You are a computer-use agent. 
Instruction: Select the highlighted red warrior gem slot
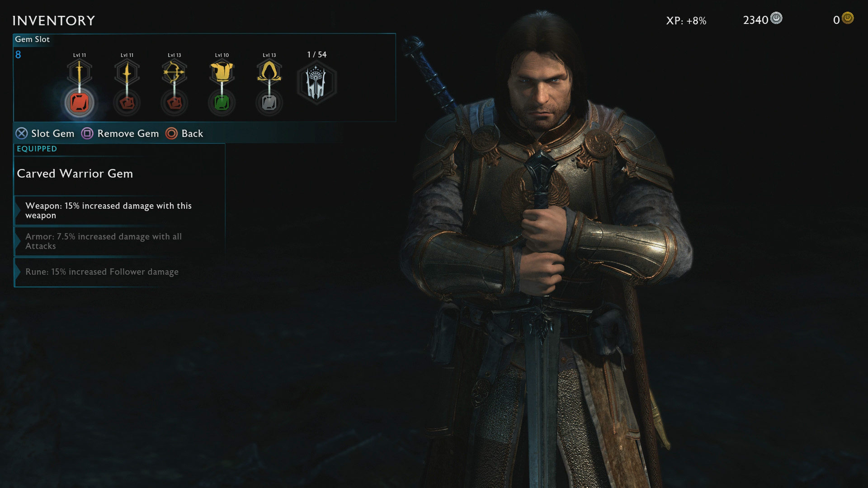(x=79, y=103)
